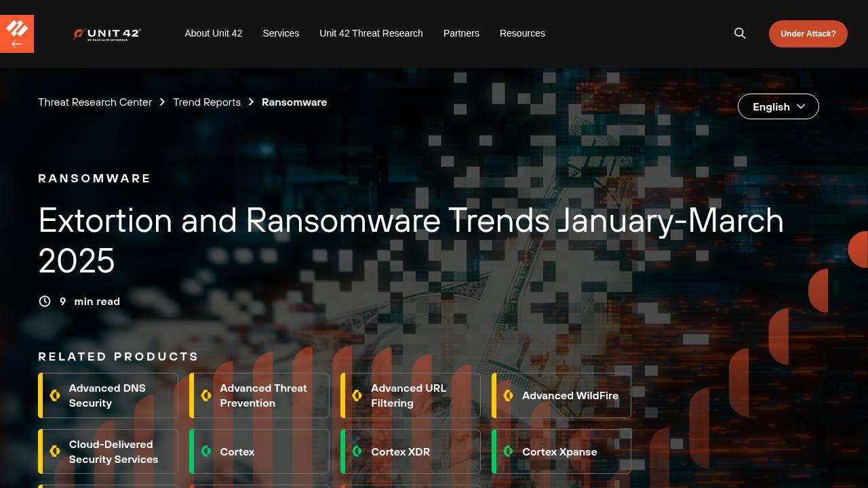Click the Advanced DNS Security product icon
868x488 pixels.
[x=55, y=395]
